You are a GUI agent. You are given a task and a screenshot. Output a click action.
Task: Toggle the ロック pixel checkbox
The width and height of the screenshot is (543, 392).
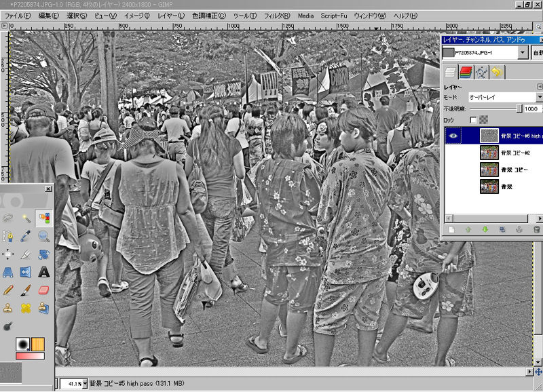click(473, 120)
